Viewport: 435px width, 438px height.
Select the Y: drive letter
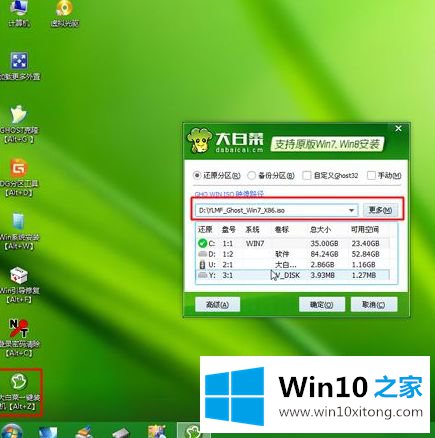point(212,276)
